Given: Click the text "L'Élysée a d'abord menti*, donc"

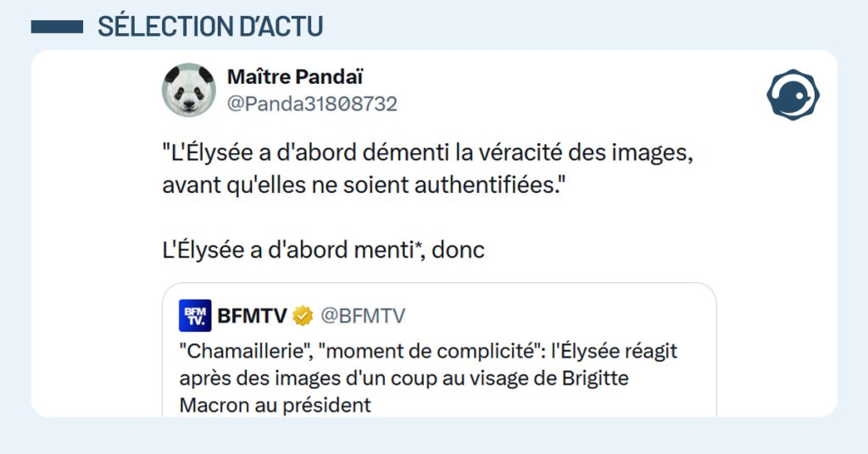Looking at the screenshot, I should click(323, 251).
